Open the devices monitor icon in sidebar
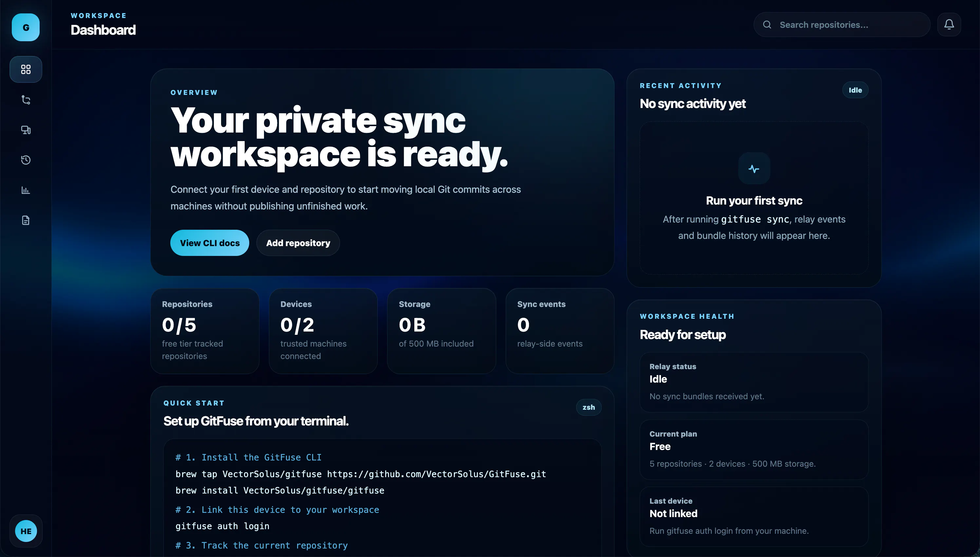The width and height of the screenshot is (980, 557). [x=26, y=130]
